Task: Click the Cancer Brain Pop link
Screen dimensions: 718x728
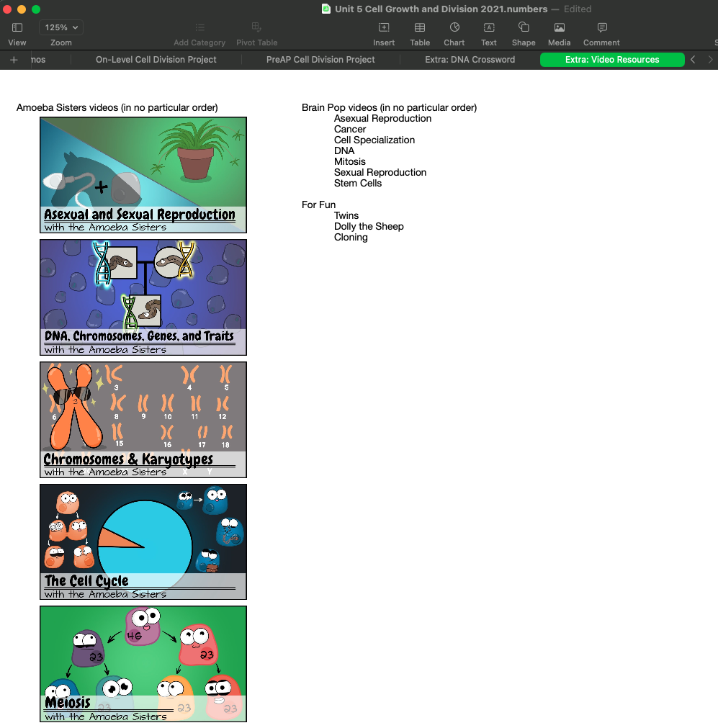Action: (x=350, y=129)
